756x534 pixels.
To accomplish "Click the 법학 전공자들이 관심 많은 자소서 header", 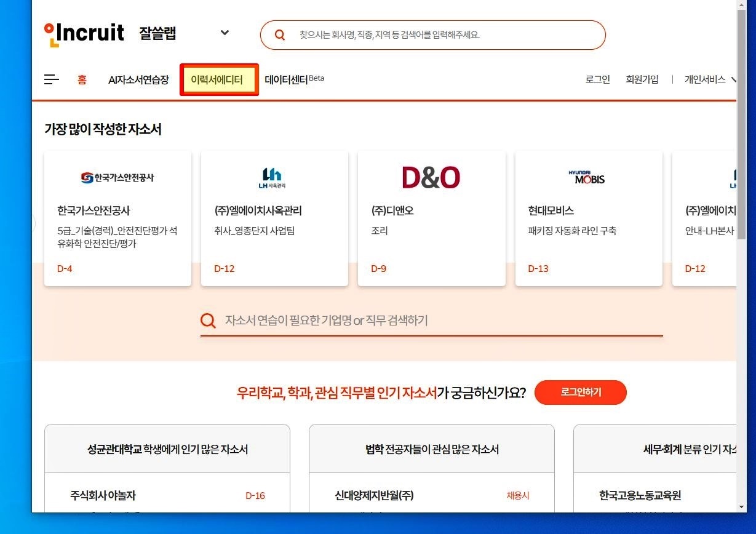I will 432,450.
